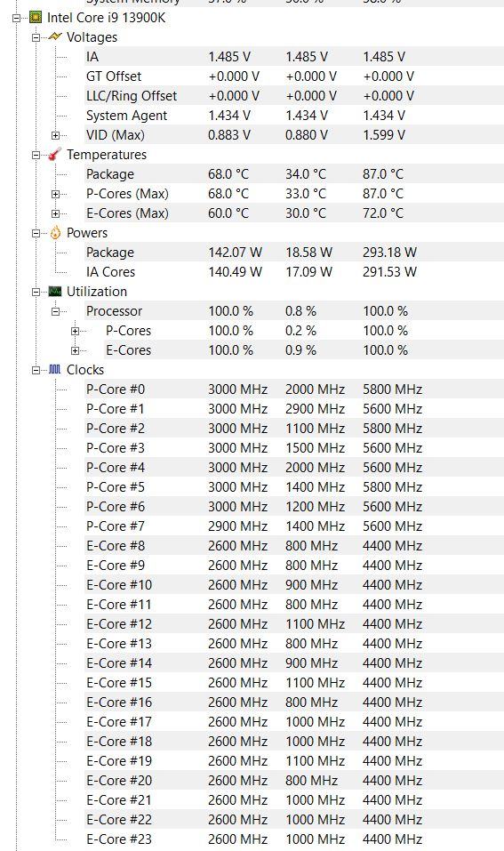The height and width of the screenshot is (851, 504).
Task: Select the IA Cores power row
Action: point(294,272)
